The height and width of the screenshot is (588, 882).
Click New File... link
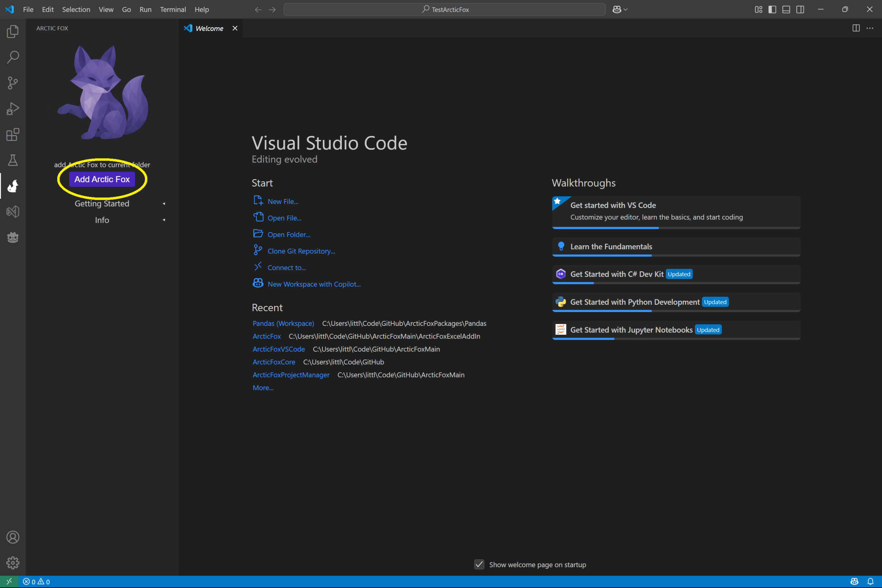(x=283, y=202)
